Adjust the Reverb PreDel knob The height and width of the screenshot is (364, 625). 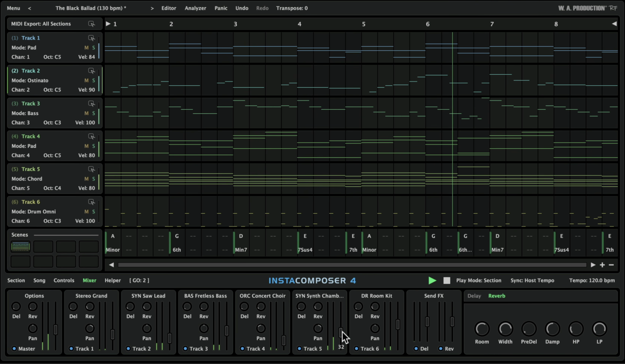pyautogui.click(x=529, y=329)
